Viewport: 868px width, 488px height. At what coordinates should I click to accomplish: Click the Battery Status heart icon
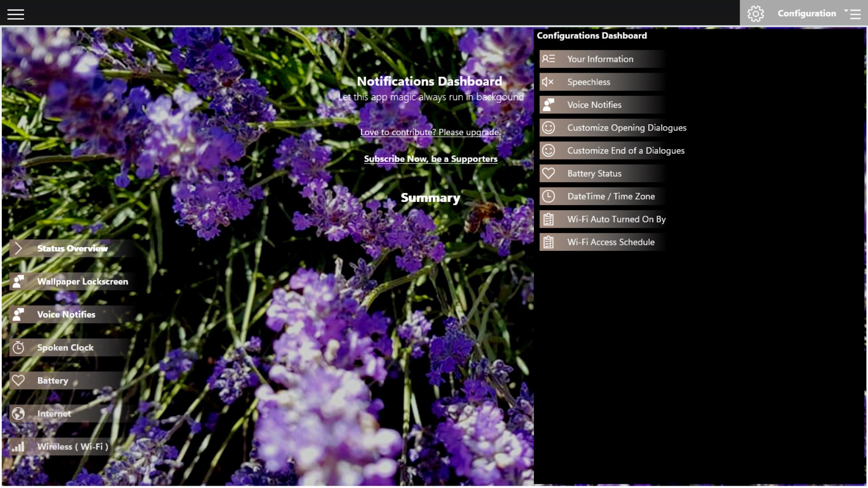548,174
